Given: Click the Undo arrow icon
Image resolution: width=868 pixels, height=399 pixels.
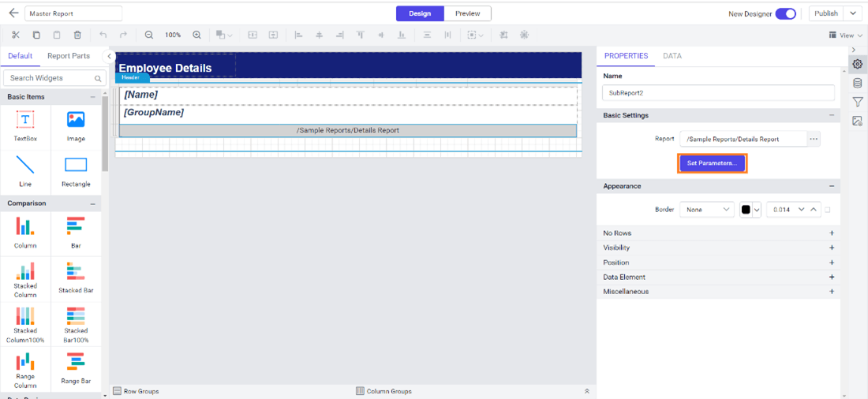Looking at the screenshot, I should coord(103,35).
